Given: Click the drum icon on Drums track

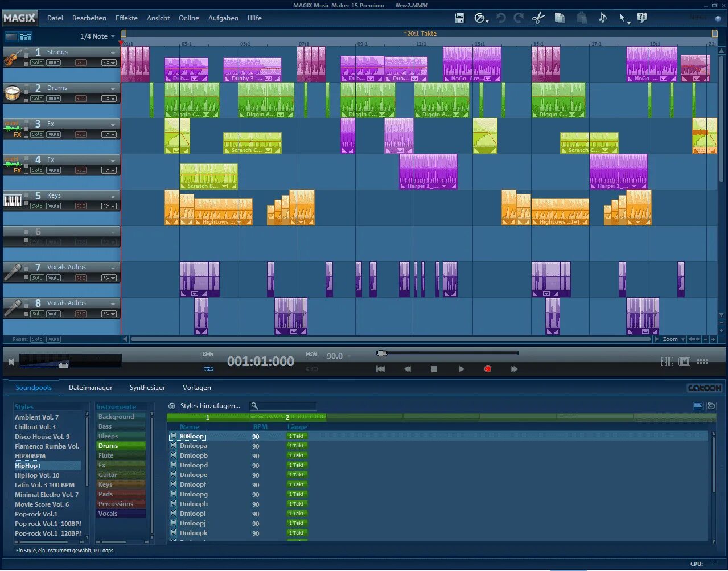Looking at the screenshot, I should pos(13,93).
